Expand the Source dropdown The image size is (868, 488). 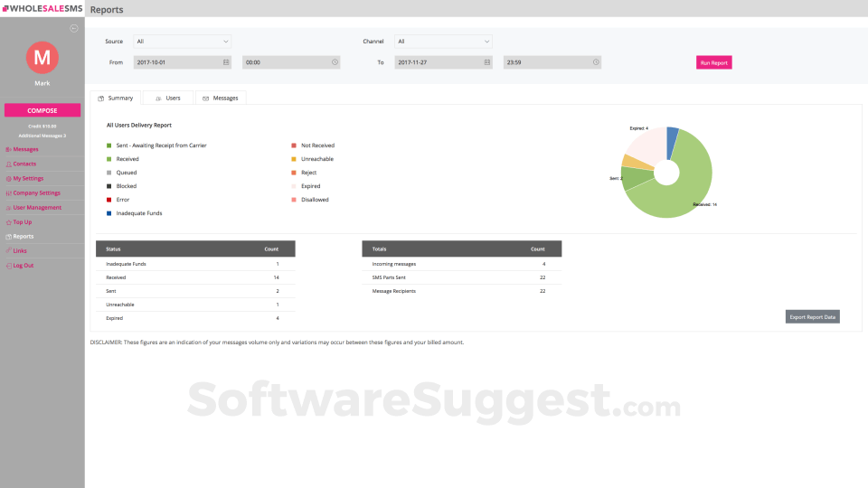tap(182, 41)
